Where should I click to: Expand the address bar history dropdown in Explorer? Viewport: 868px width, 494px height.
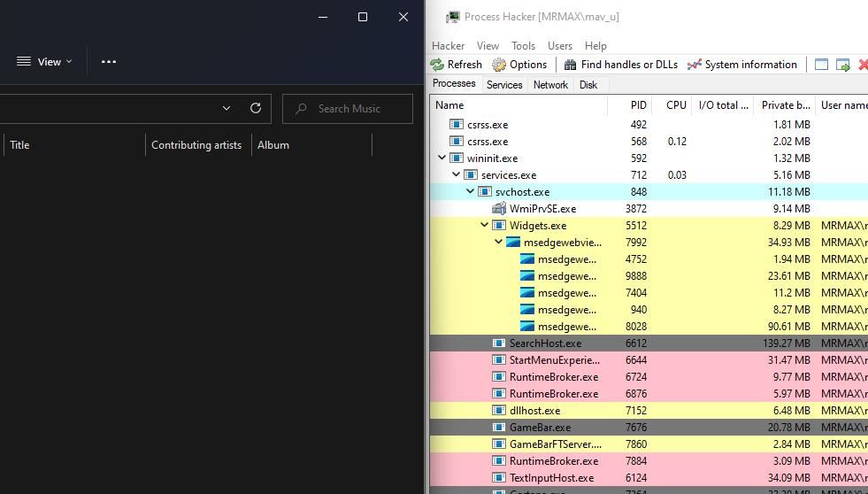[x=227, y=109]
